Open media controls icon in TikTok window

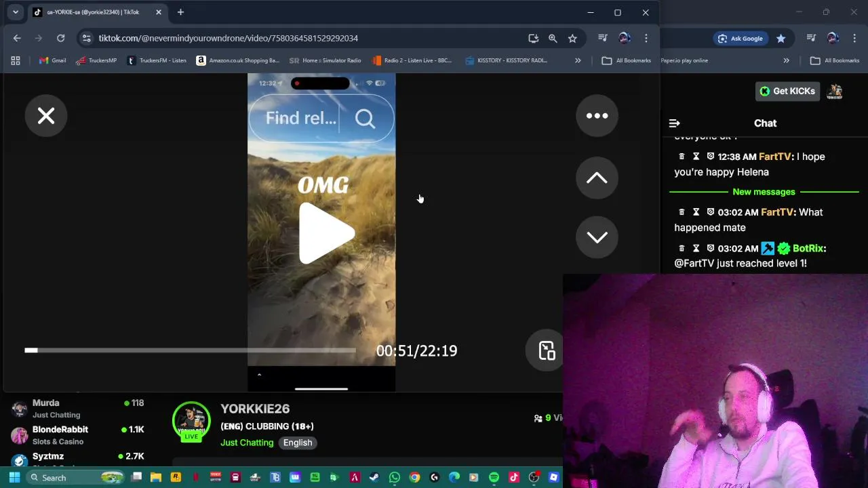click(603, 38)
